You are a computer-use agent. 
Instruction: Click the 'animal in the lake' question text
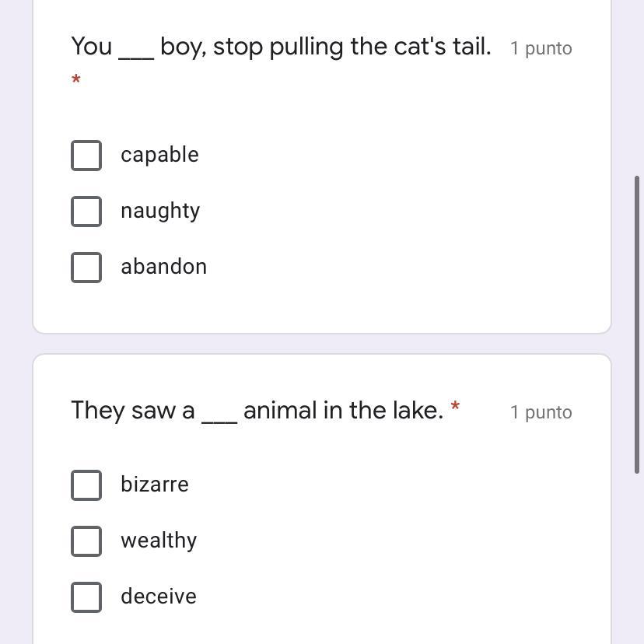tap(343, 410)
